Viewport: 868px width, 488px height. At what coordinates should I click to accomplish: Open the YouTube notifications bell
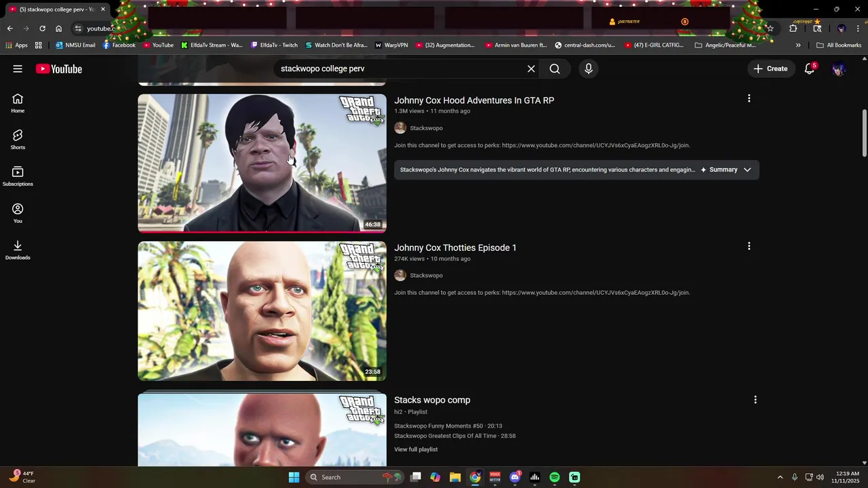tap(809, 68)
